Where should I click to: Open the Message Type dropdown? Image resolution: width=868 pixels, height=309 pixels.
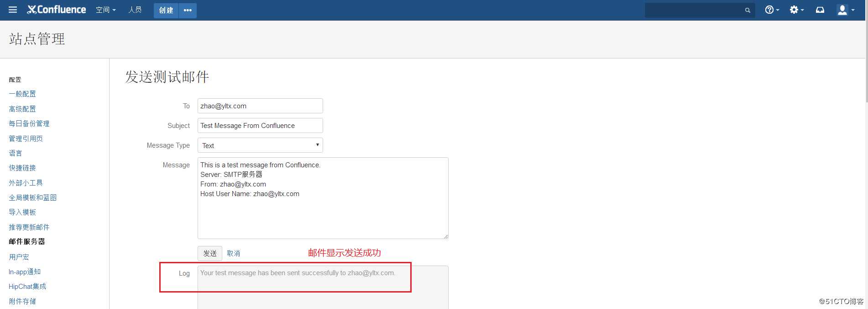260,145
